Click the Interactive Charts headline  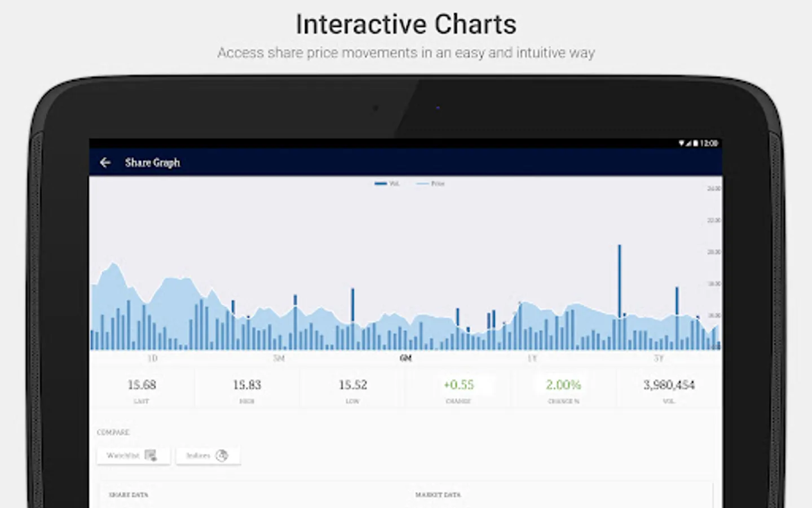[406, 24]
